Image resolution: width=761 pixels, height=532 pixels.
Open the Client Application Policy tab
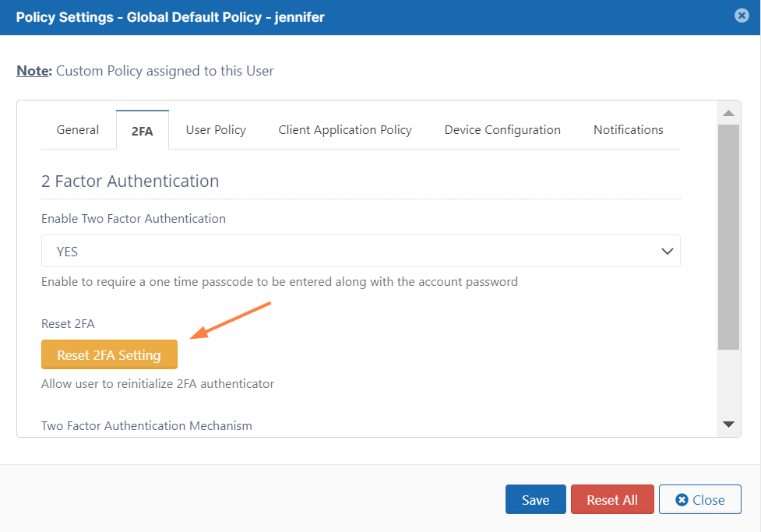pyautogui.click(x=345, y=130)
